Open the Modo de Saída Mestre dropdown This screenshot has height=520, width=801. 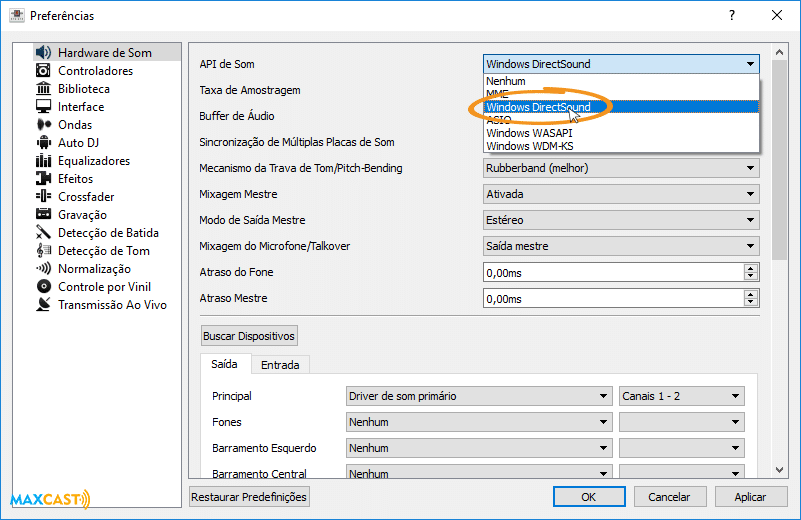[620, 220]
